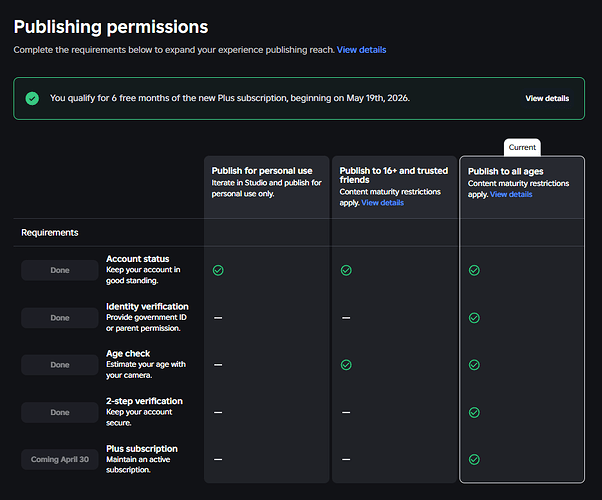The image size is (602, 500).
Task: Click Coming April 30 button for Plus subscription
Action: (60, 459)
